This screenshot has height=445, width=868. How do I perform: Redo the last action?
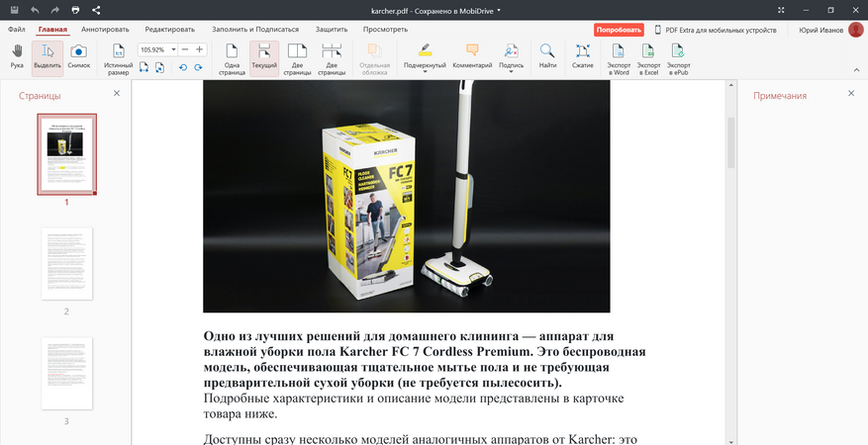pyautogui.click(x=54, y=10)
